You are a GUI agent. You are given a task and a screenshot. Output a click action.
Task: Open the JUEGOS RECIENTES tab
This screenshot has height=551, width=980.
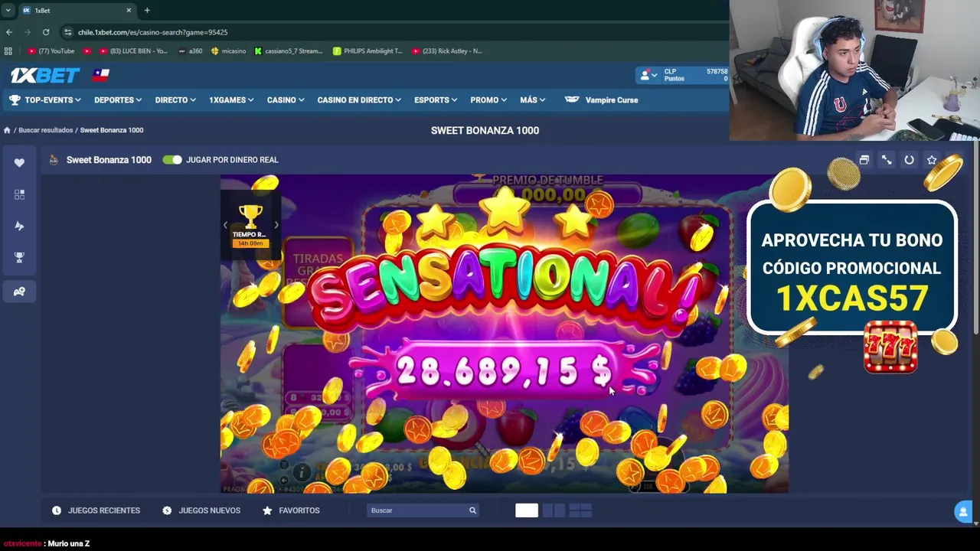[96, 510]
